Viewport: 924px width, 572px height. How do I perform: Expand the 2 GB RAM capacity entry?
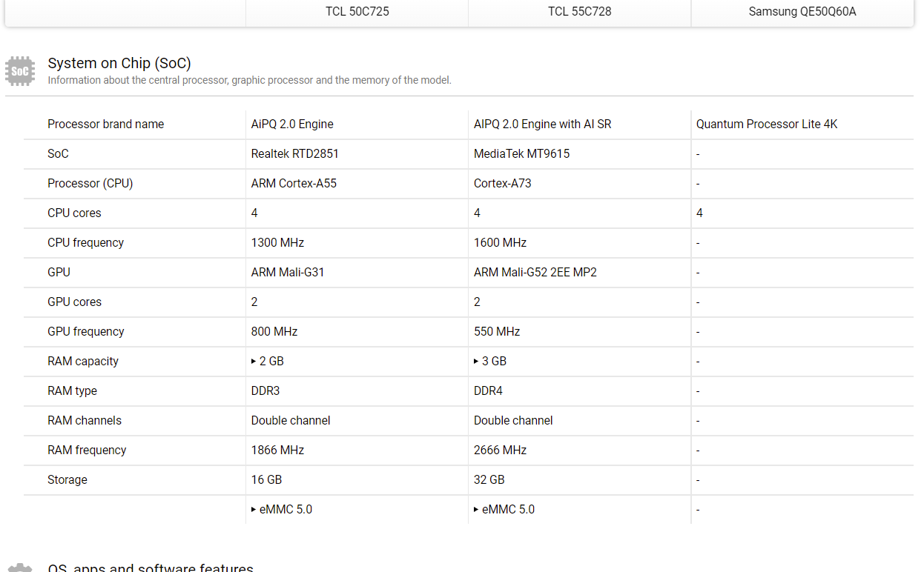(x=268, y=362)
